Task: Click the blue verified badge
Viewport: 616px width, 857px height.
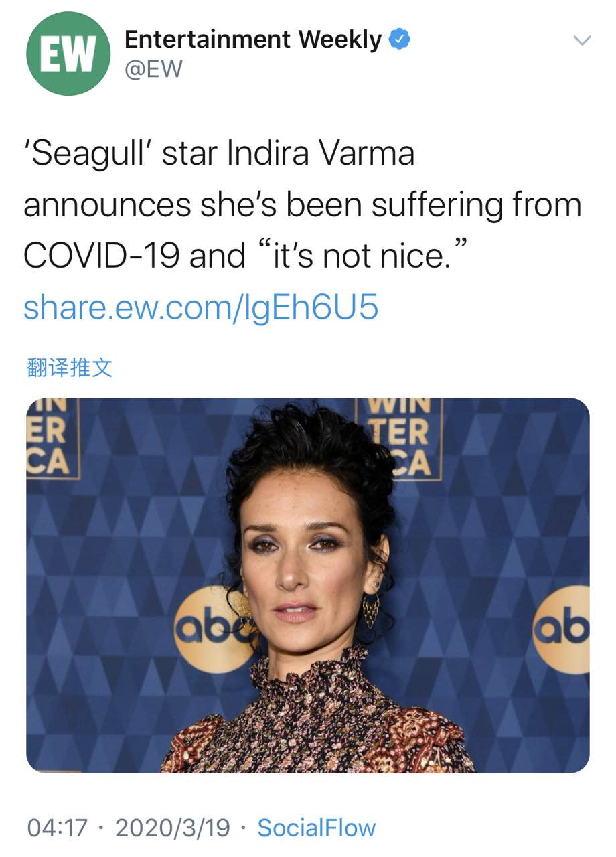Action: 400,40
